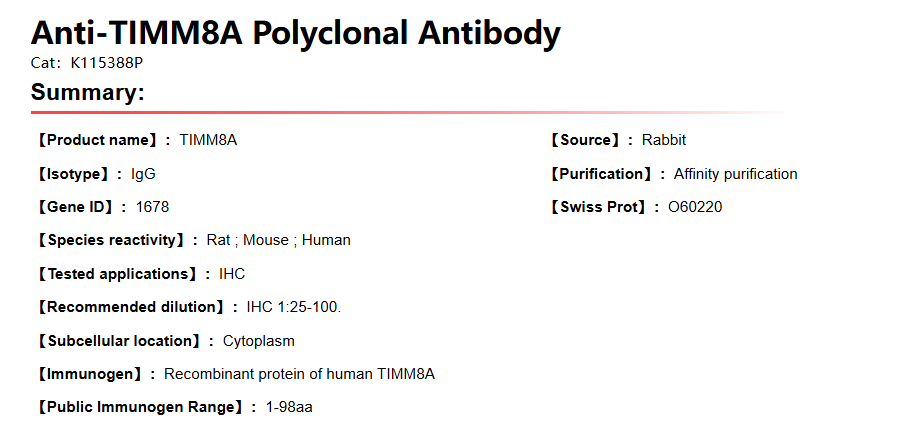Click the Summary heading
Viewport: 899px width, 448px height.
point(88,93)
